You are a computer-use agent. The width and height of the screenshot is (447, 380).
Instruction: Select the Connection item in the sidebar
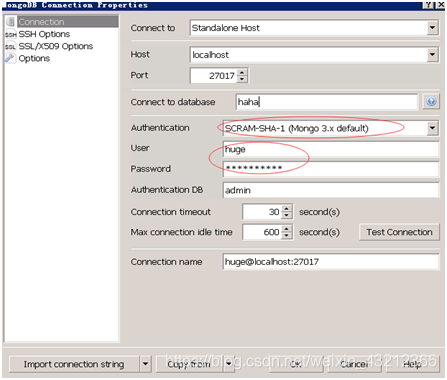click(x=68, y=22)
